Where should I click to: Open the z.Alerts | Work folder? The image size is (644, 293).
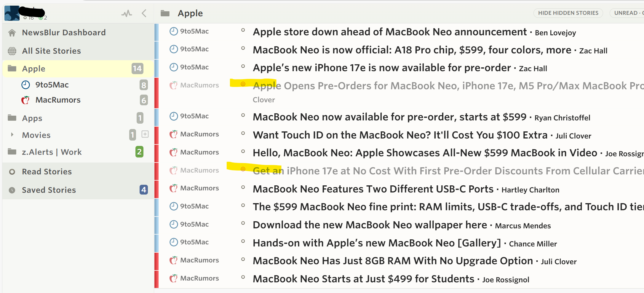(x=52, y=152)
